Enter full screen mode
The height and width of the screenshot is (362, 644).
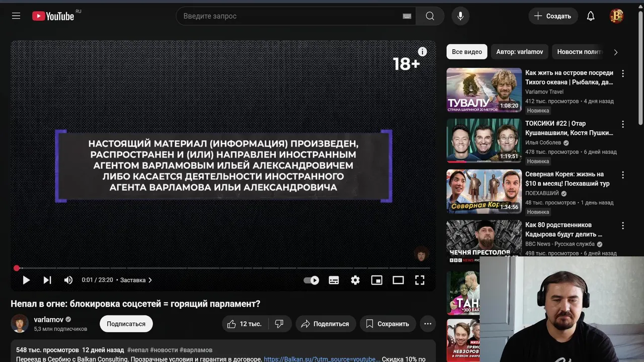click(x=420, y=280)
